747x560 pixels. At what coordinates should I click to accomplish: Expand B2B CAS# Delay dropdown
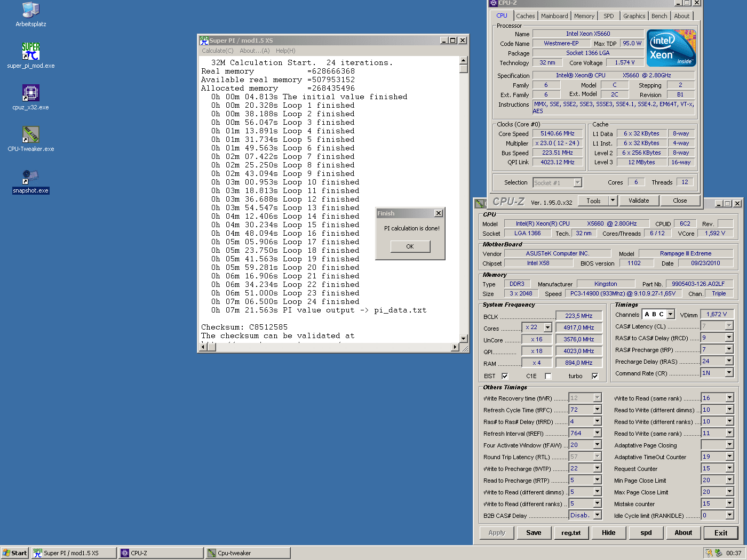(597, 515)
